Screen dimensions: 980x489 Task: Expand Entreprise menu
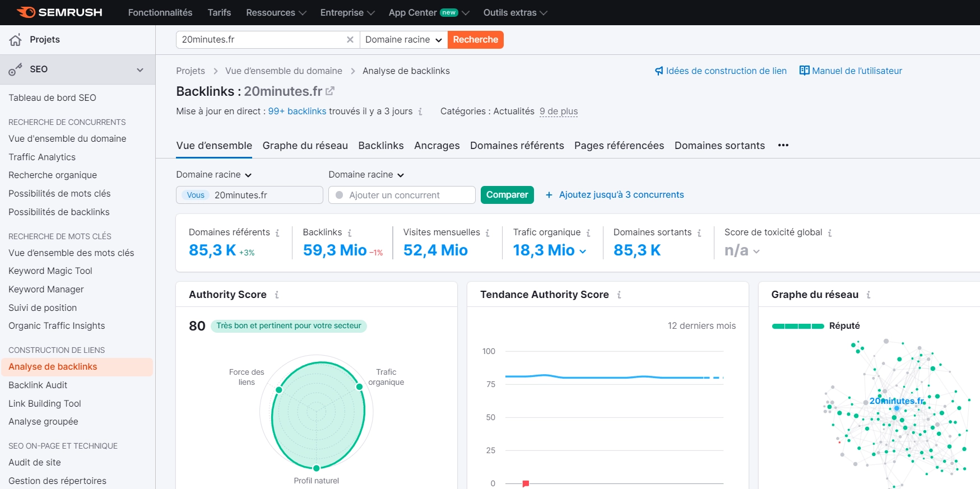[x=347, y=12]
